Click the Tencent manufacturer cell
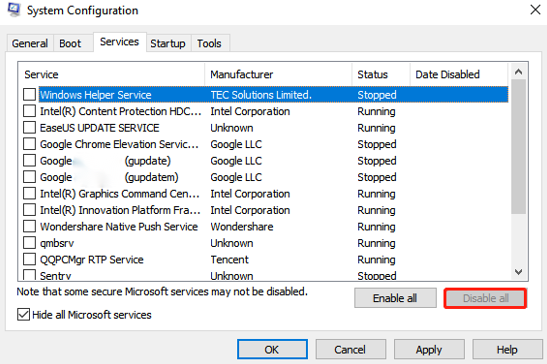The height and width of the screenshot is (364, 547). click(x=230, y=260)
